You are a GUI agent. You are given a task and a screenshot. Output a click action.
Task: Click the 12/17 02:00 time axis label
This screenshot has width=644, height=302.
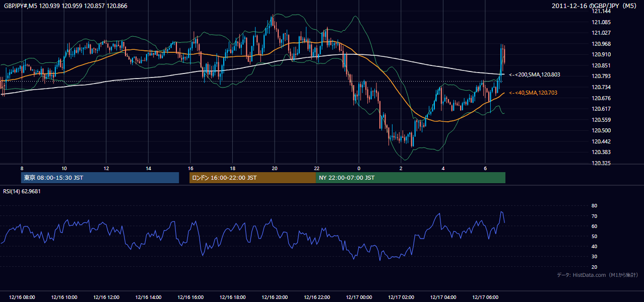pos(401,297)
